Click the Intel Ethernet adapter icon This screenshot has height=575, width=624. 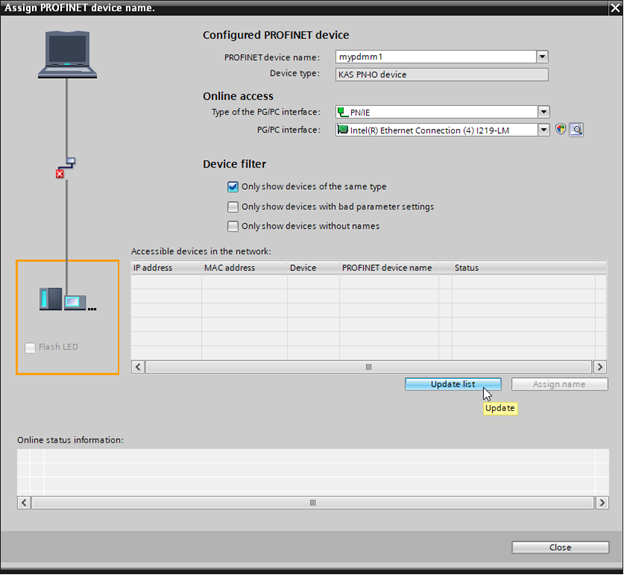click(x=343, y=129)
